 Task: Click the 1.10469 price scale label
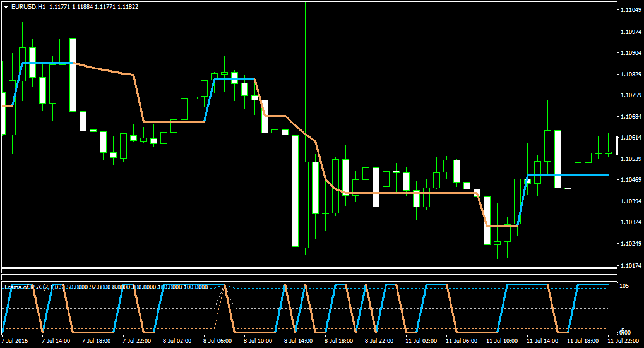pyautogui.click(x=631, y=180)
